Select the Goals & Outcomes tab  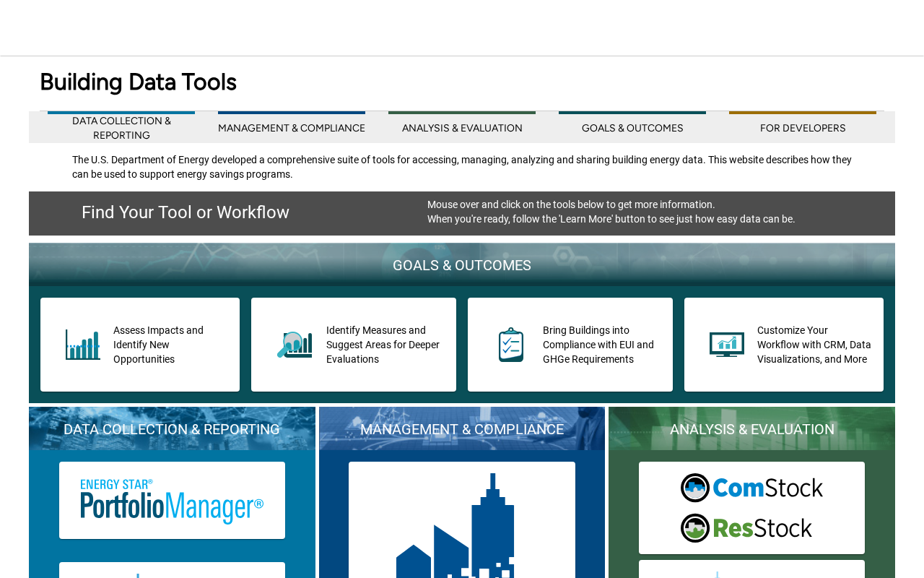[632, 127]
